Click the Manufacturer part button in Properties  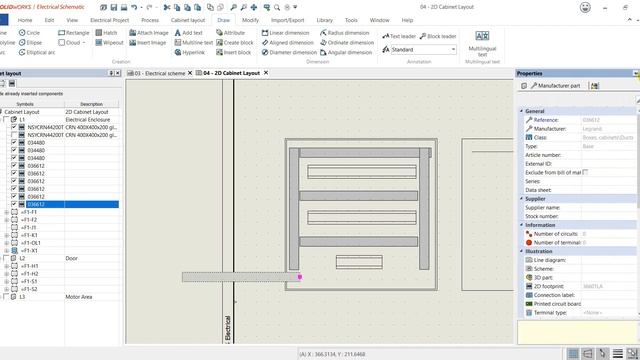pos(555,86)
